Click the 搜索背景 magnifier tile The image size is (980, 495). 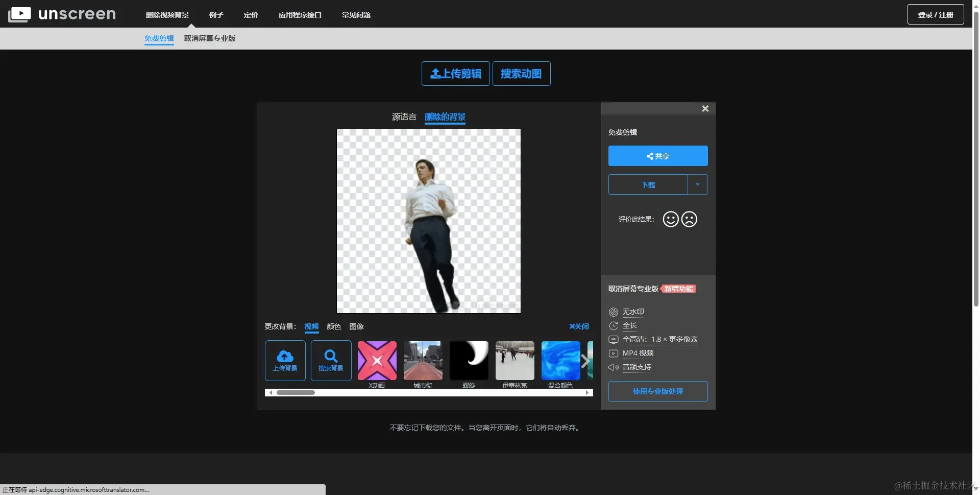pos(331,361)
